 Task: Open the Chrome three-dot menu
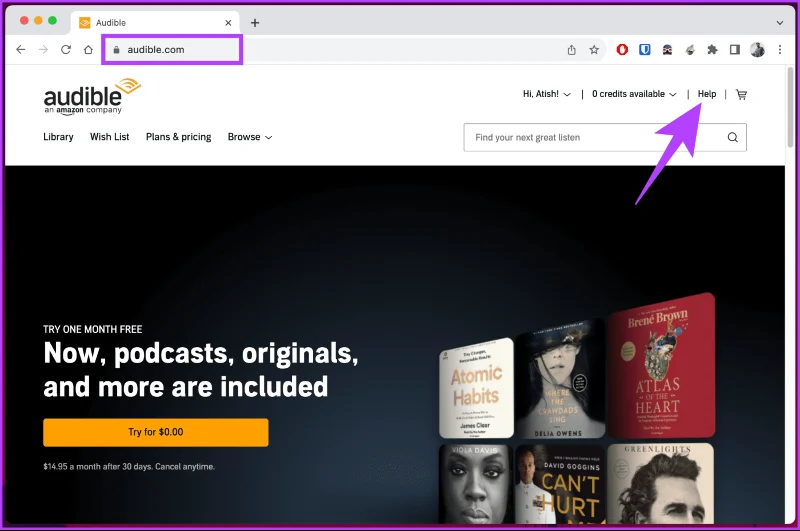pyautogui.click(x=780, y=49)
